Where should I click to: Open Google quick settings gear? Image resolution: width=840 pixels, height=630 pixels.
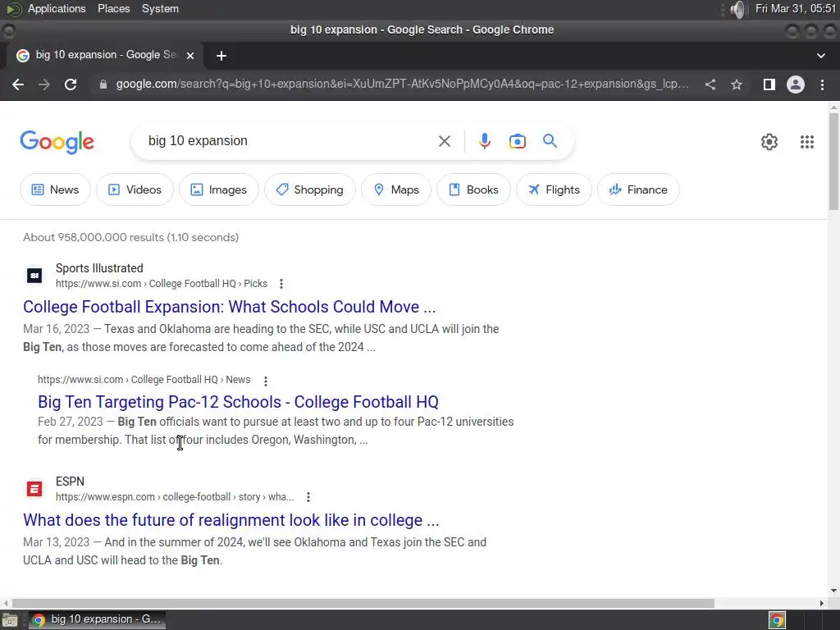(x=769, y=142)
